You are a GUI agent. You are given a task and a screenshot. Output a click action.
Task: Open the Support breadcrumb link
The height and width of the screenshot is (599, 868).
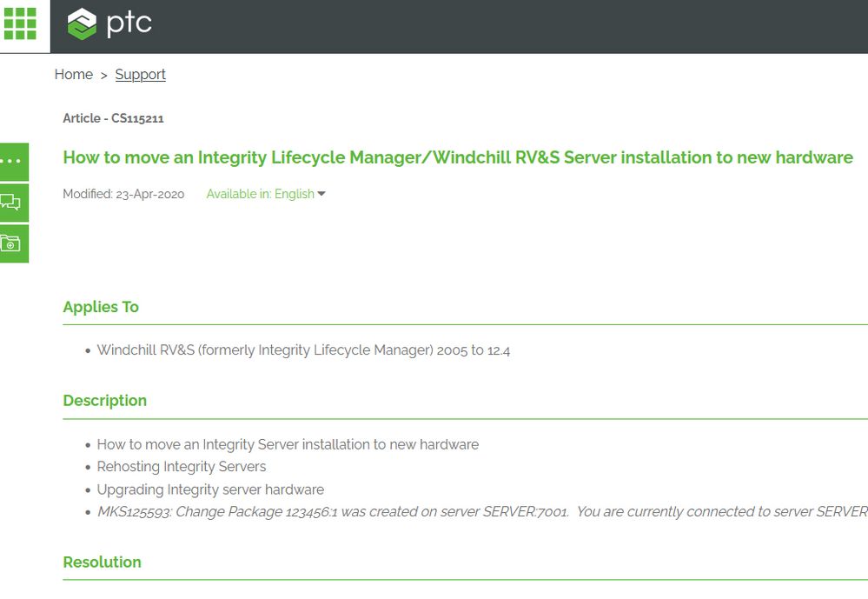point(140,75)
